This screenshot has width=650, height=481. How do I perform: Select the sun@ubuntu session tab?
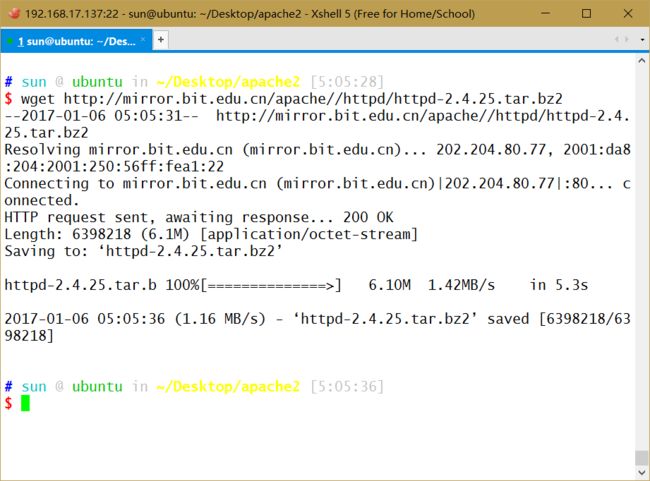pos(77,41)
